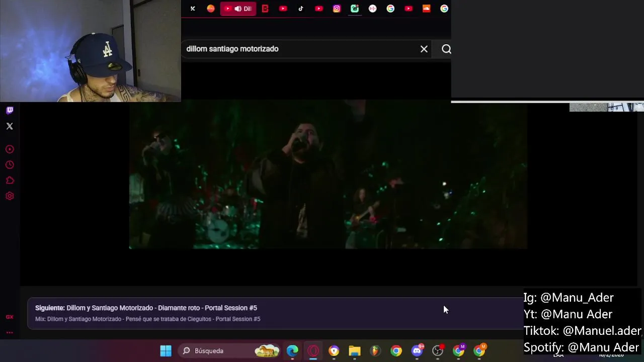The image size is (644, 362).
Task: Select the active YouTube 'Dil' tab
Action: pyautogui.click(x=238, y=9)
